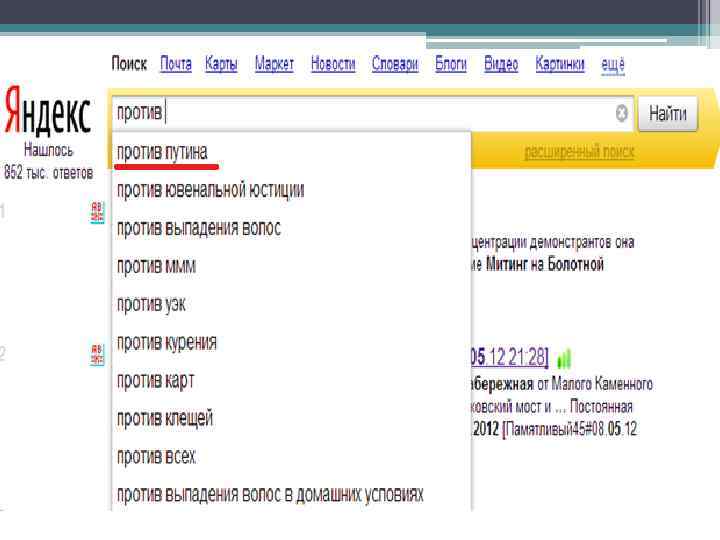720x540 pixels.
Task: Click the Яндекс logo
Action: [47, 112]
